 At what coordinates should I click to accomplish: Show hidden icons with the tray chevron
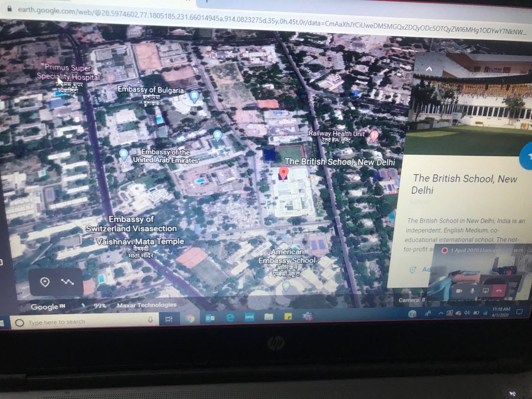pos(441,313)
